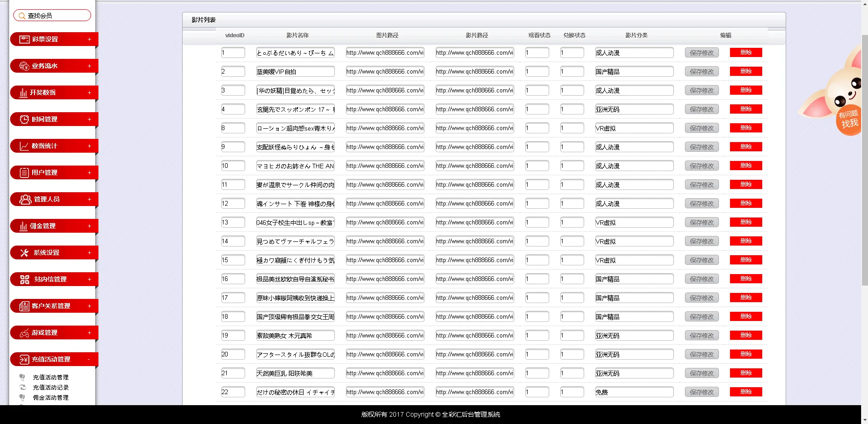Save changes for video ID 13

(701, 223)
